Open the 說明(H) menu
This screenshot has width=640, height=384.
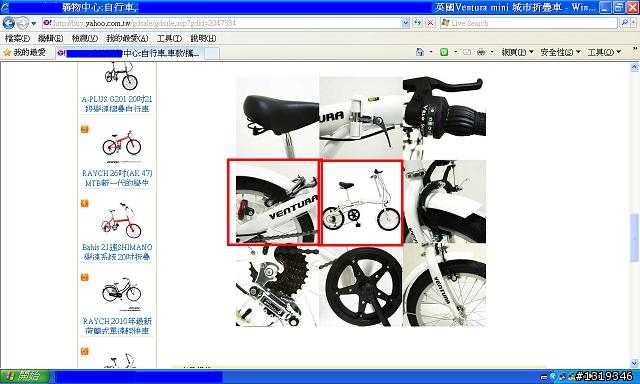203,38
